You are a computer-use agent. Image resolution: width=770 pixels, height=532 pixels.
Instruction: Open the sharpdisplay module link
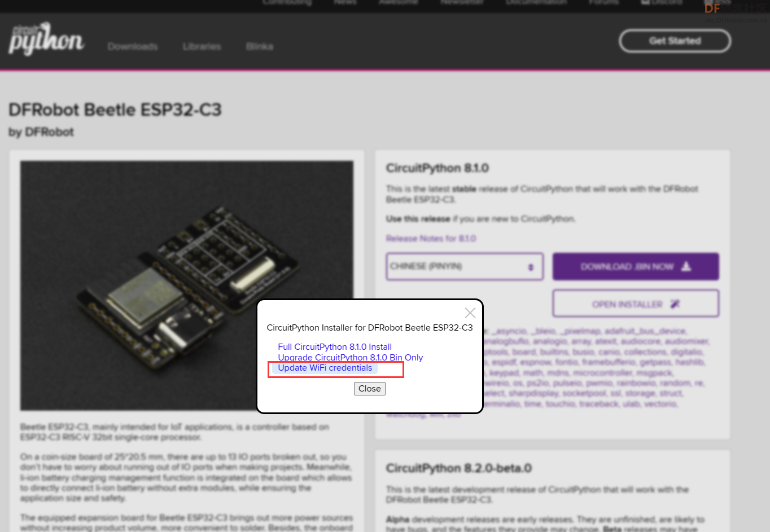point(533,393)
